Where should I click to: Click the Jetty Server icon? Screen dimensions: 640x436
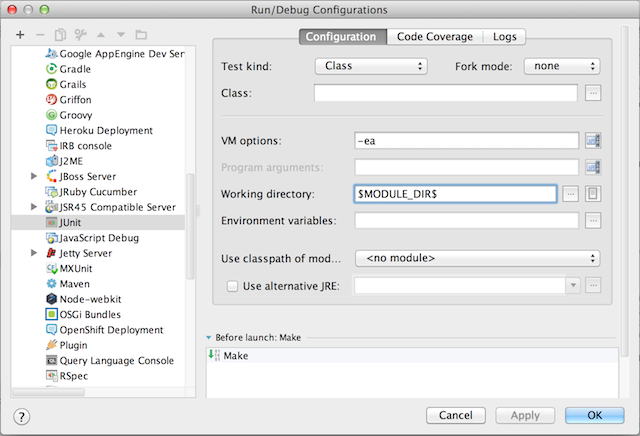click(51, 253)
